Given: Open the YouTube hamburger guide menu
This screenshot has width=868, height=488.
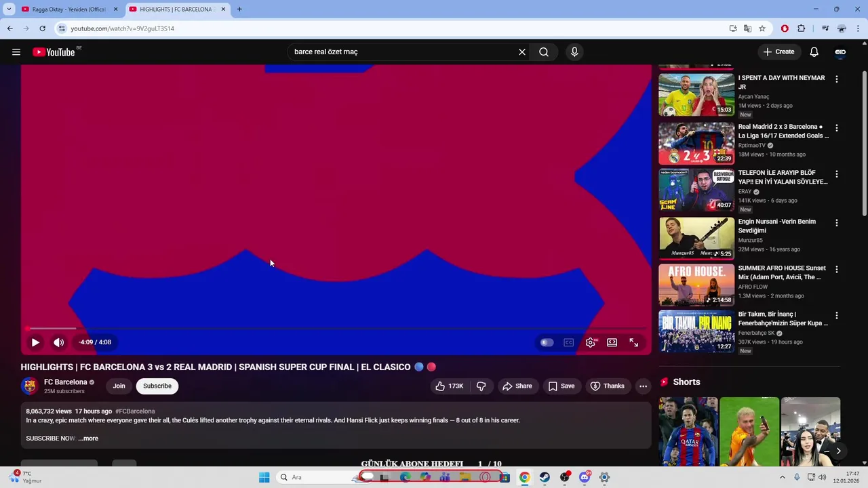Looking at the screenshot, I should click(x=16, y=52).
